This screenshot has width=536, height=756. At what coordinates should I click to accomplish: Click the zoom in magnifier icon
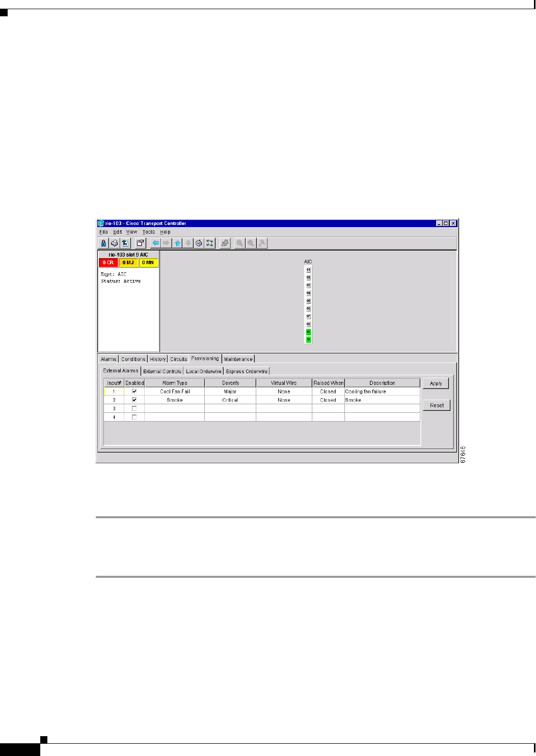(x=251, y=243)
